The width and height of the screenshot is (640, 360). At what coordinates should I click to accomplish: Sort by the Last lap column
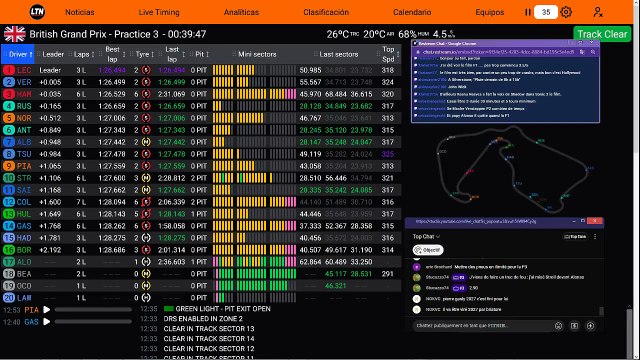click(172, 54)
